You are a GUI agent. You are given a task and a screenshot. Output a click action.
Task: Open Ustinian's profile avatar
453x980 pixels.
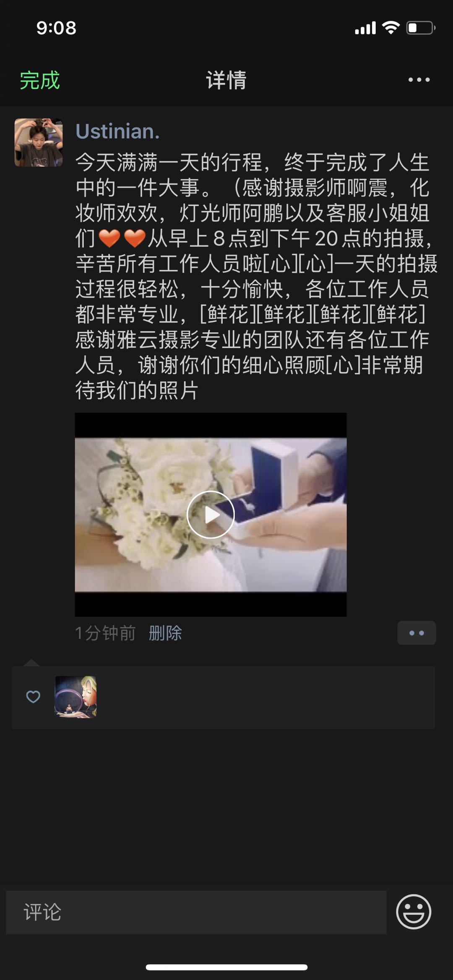click(39, 142)
